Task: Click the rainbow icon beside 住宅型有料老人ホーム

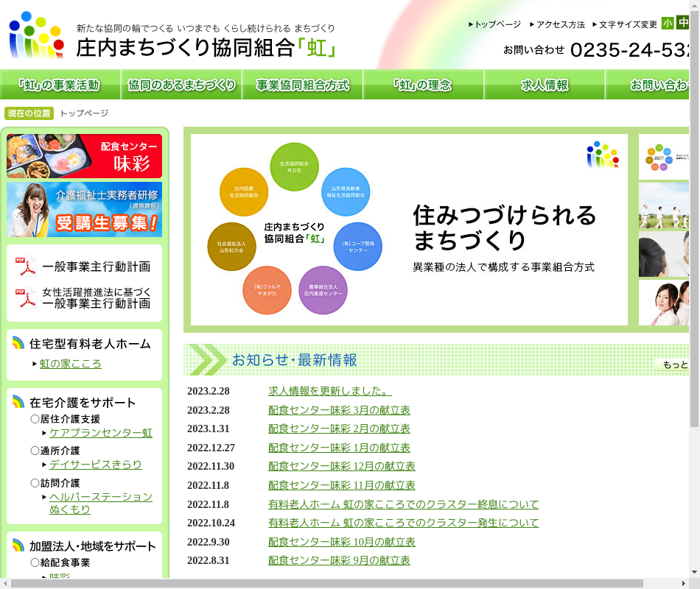Action: point(18,343)
